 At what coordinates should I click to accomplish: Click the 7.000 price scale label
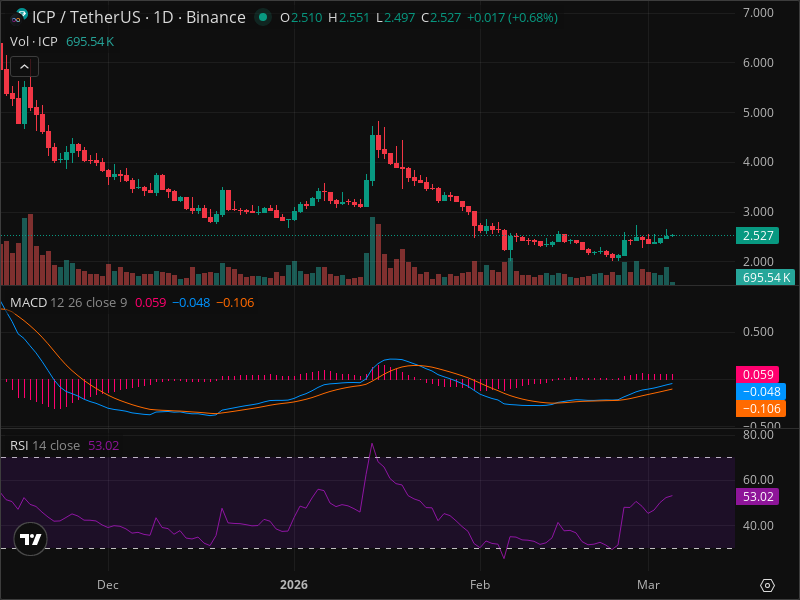point(758,13)
